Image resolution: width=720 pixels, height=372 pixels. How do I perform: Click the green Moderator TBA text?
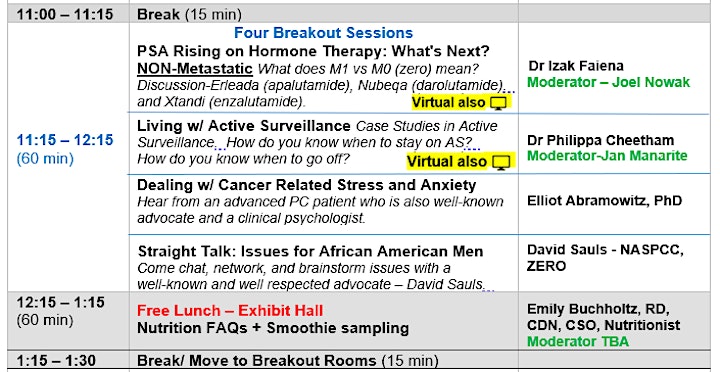578,342
